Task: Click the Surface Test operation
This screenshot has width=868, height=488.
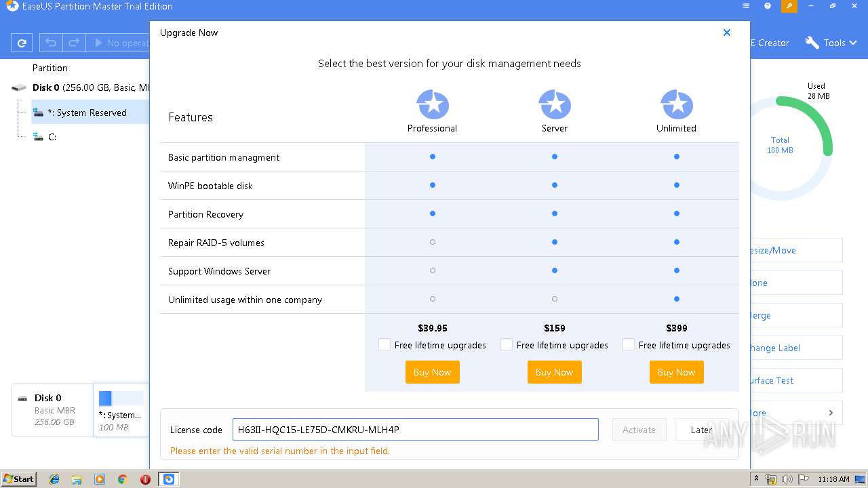Action: [x=795, y=380]
